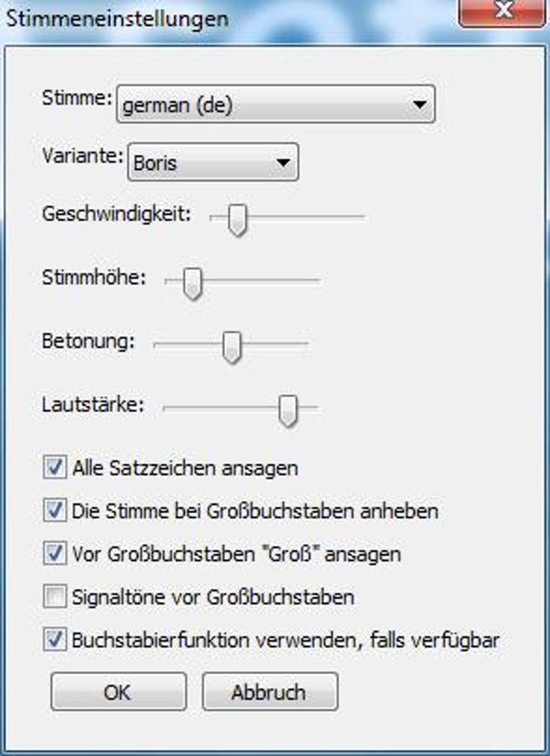This screenshot has height=756, width=550.
Task: Close the Stimmeneinstellungen dialog window
Action: pyautogui.click(x=502, y=12)
